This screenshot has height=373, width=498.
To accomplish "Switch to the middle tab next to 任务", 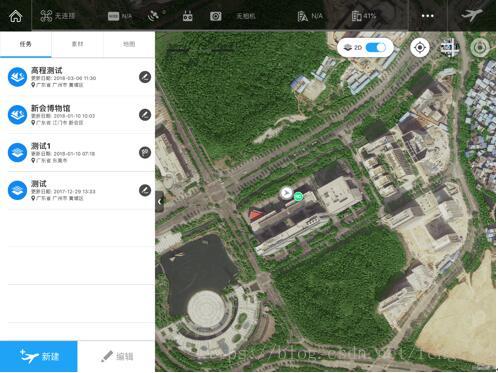I will [77, 44].
